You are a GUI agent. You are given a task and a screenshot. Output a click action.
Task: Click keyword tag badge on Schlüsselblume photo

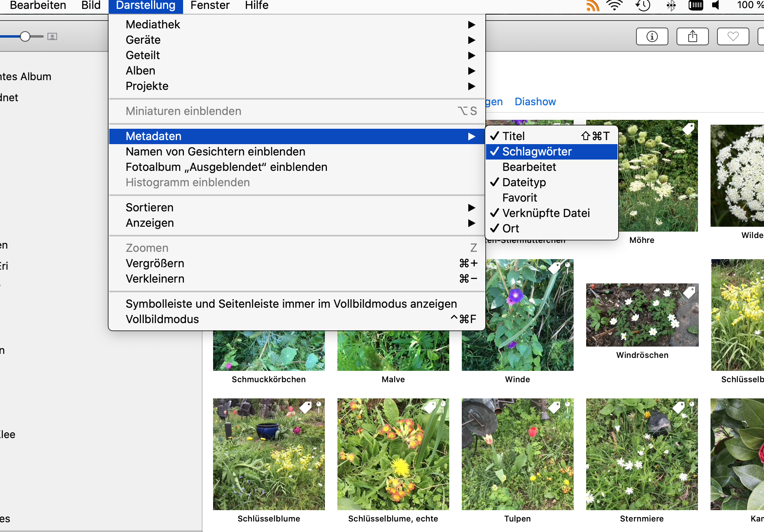(305, 407)
